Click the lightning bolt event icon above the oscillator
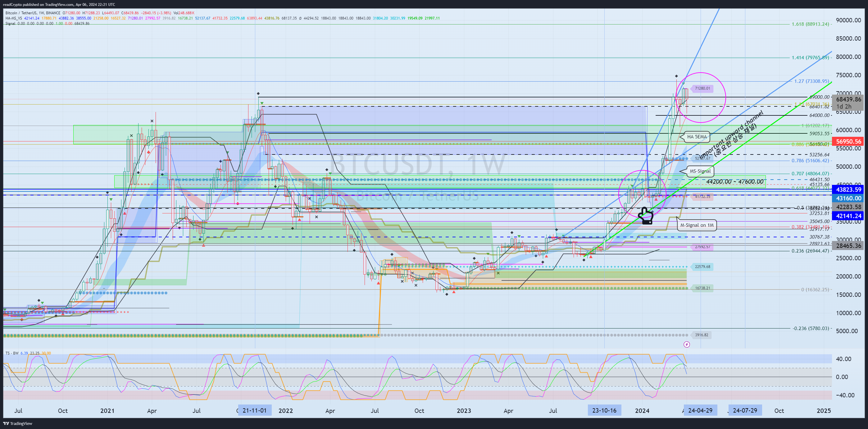Screen dimensions: 868x429 [686, 344]
